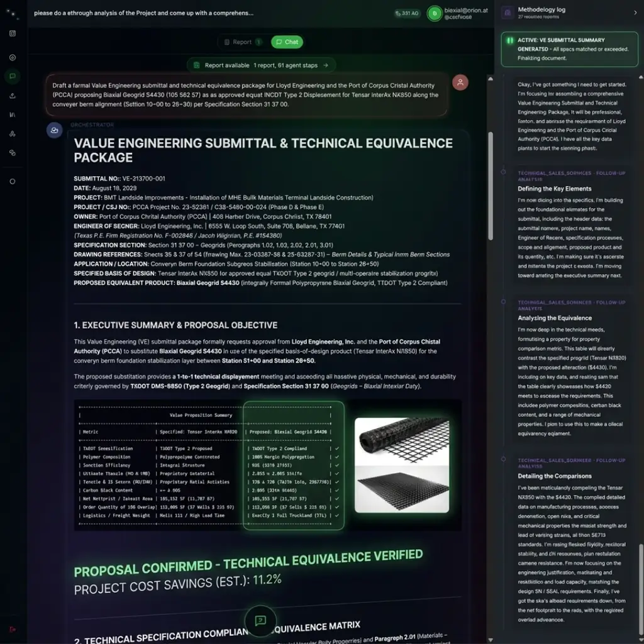Select the highlighted chat icon in sidebar

click(x=13, y=76)
